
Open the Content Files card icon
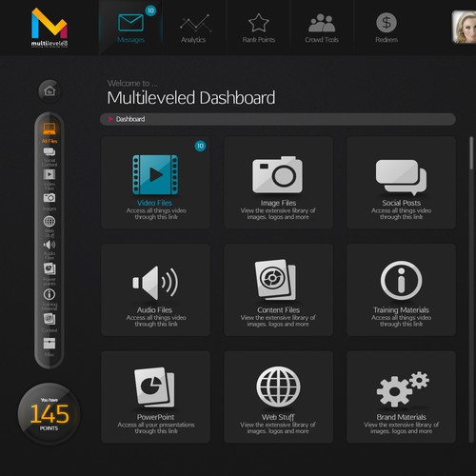275,280
